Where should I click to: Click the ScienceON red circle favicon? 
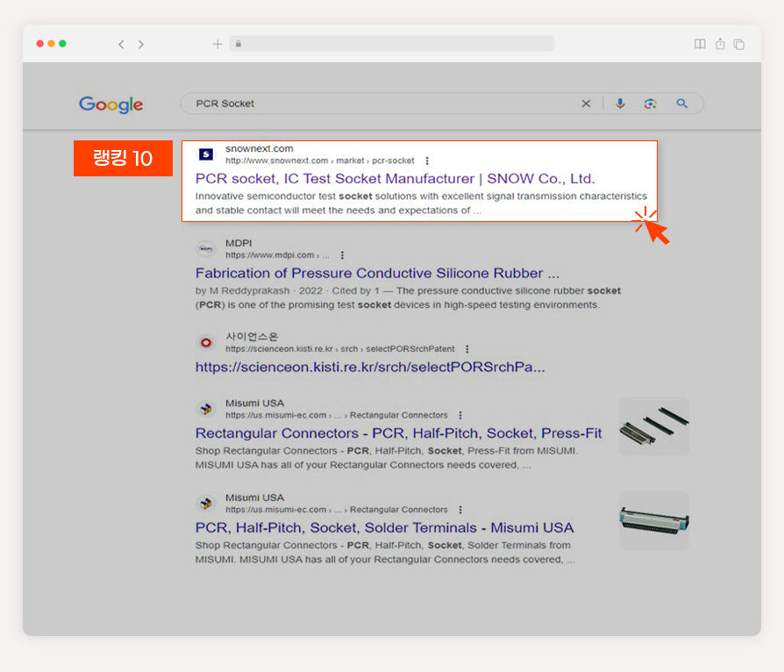click(x=205, y=343)
